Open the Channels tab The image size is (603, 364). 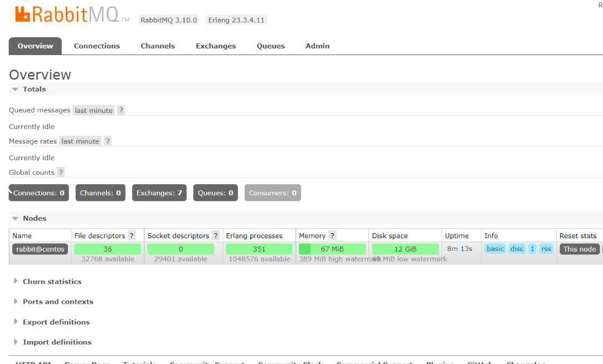coord(158,46)
